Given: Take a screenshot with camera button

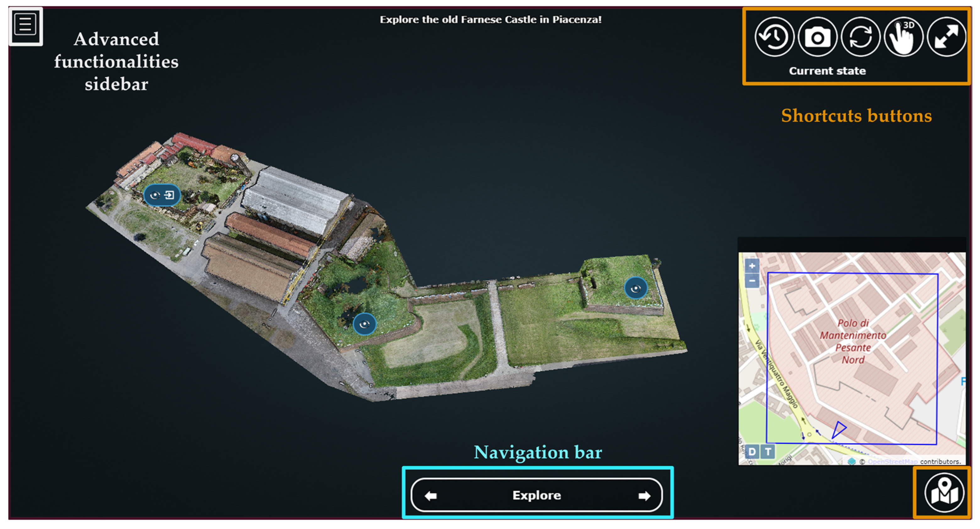Looking at the screenshot, I should click(817, 37).
